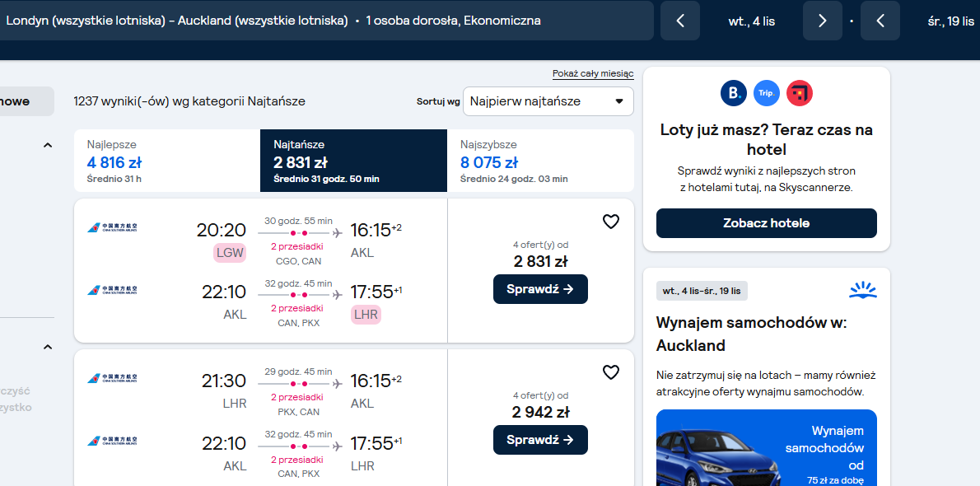The width and height of the screenshot is (980, 486).
Task: Open the 'Najpierw najtańsze' sort dropdown
Action: click(548, 101)
